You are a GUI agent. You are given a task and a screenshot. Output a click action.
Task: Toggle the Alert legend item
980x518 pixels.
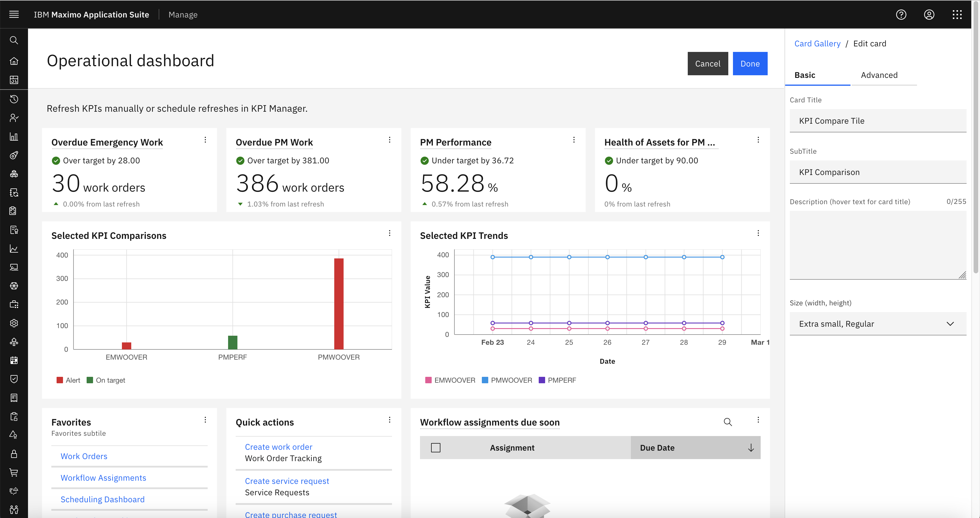[69, 380]
